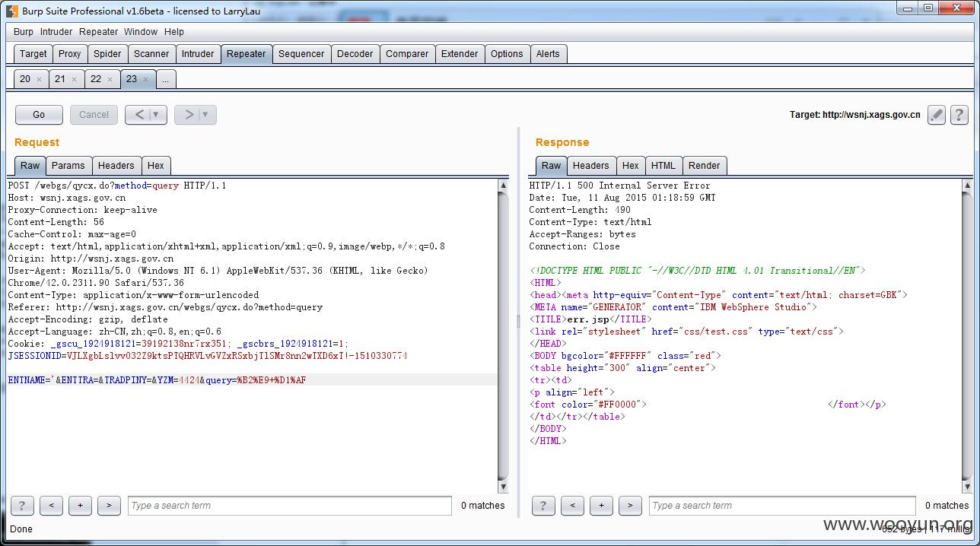
Task: Switch to the Alerts tab
Action: (x=548, y=54)
